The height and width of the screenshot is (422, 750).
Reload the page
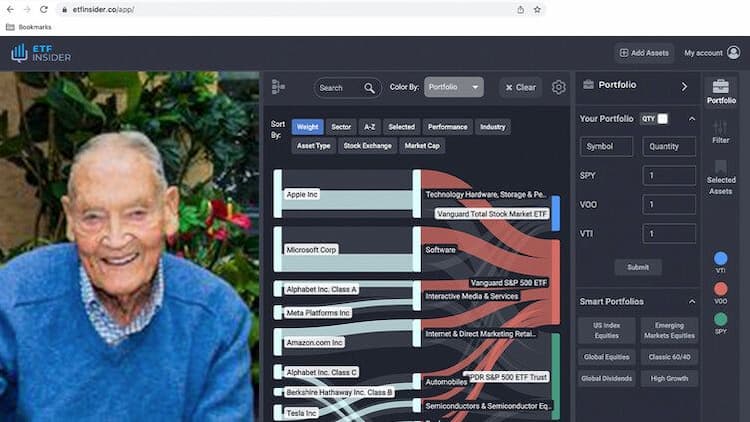point(44,10)
